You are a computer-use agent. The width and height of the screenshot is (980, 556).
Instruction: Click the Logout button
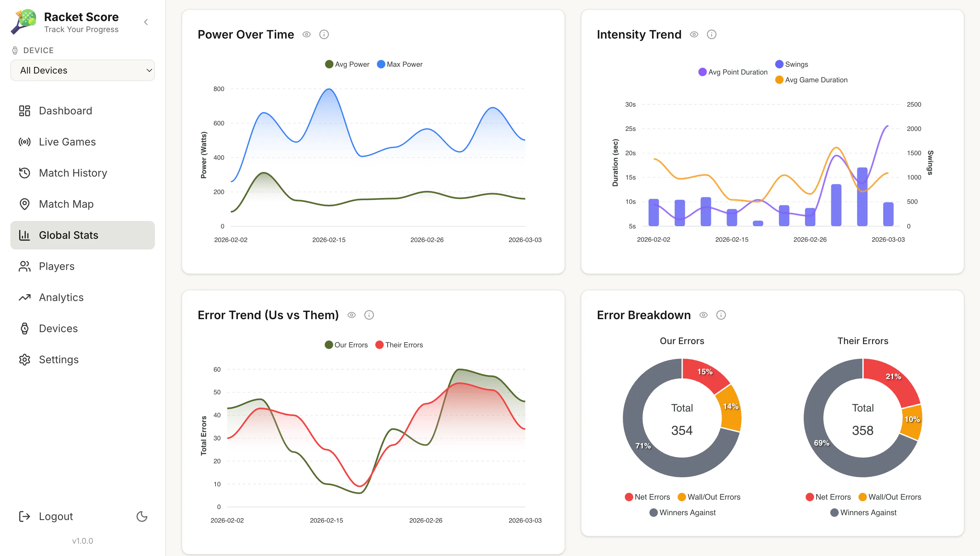pyautogui.click(x=46, y=517)
